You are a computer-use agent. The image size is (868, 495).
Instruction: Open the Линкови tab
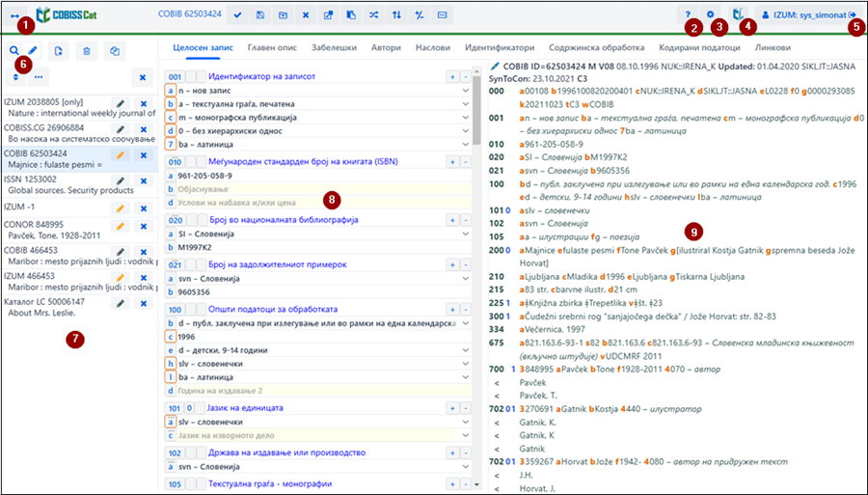click(x=773, y=47)
